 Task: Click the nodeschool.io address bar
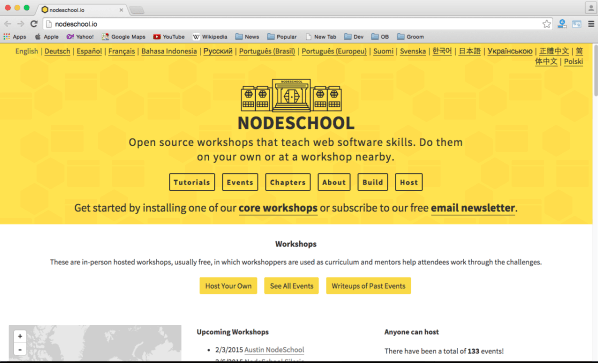coord(297,24)
